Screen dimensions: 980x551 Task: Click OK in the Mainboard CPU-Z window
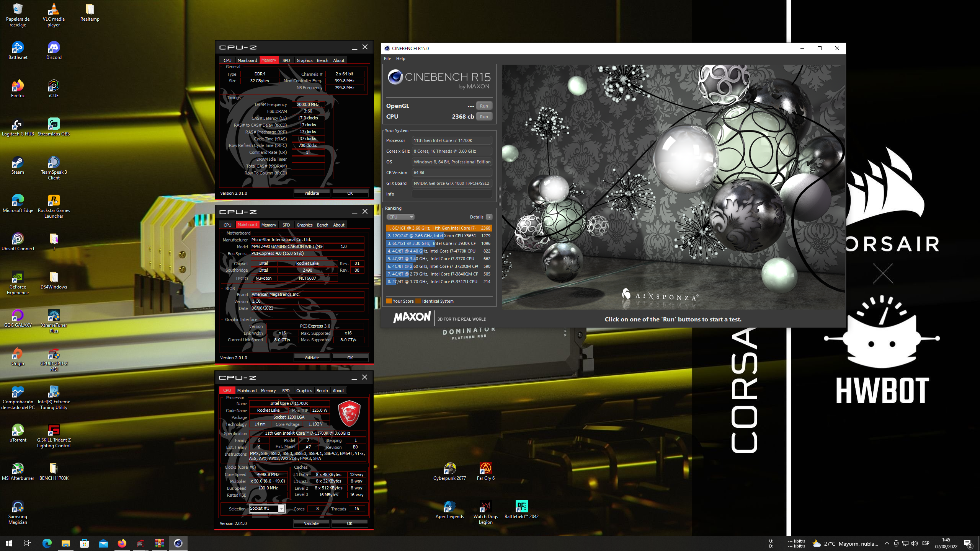pos(350,358)
